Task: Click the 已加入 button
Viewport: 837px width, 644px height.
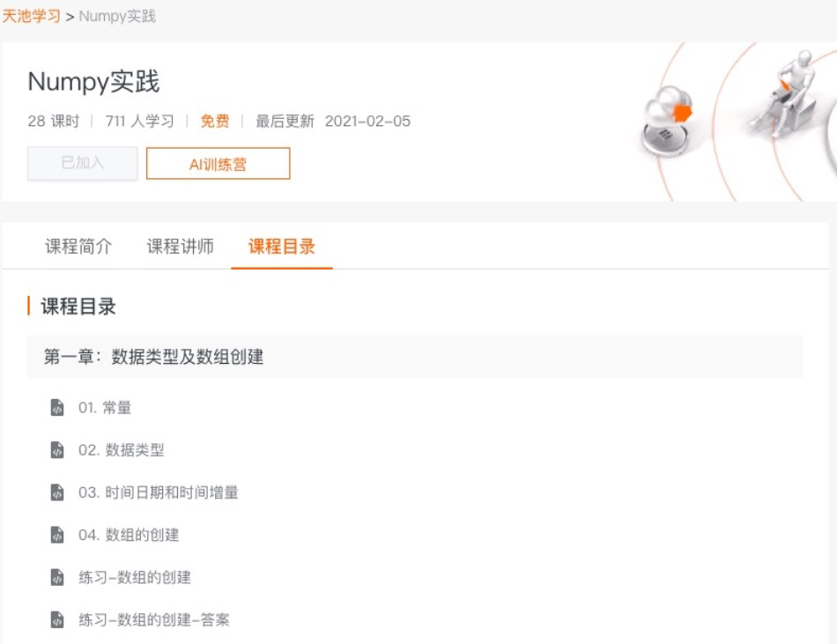Action: click(82, 163)
